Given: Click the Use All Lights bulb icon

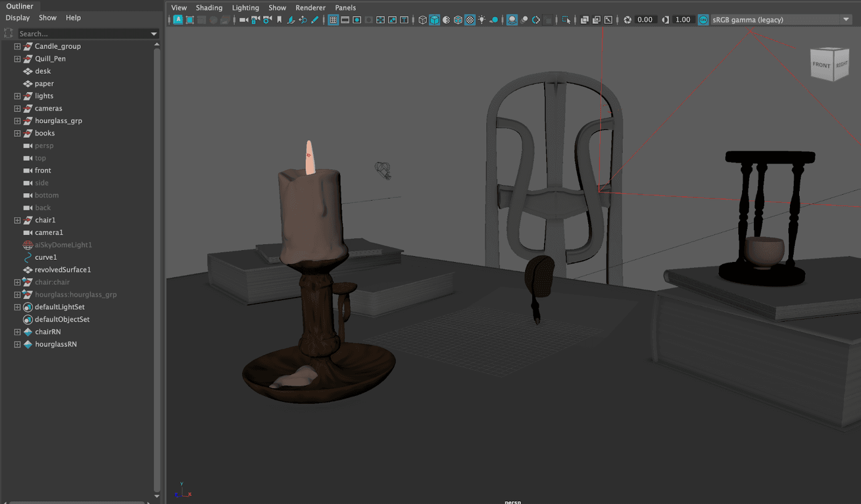Looking at the screenshot, I should pos(482,20).
